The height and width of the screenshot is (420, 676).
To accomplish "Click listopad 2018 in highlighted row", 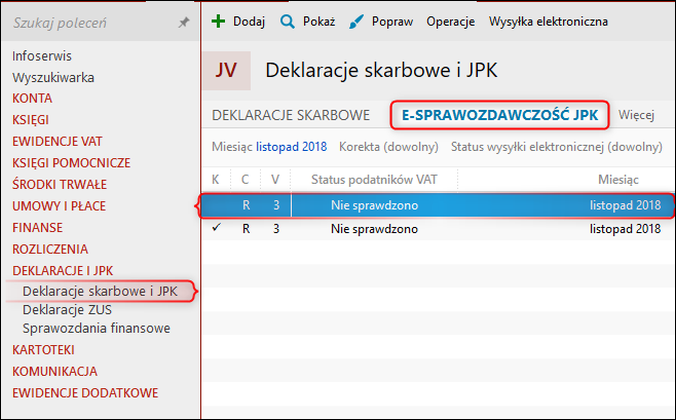I will click(x=625, y=205).
